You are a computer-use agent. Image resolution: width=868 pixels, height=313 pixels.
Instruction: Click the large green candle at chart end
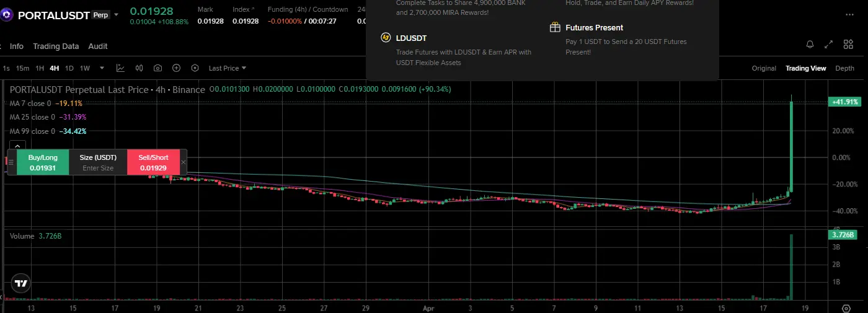point(792,146)
